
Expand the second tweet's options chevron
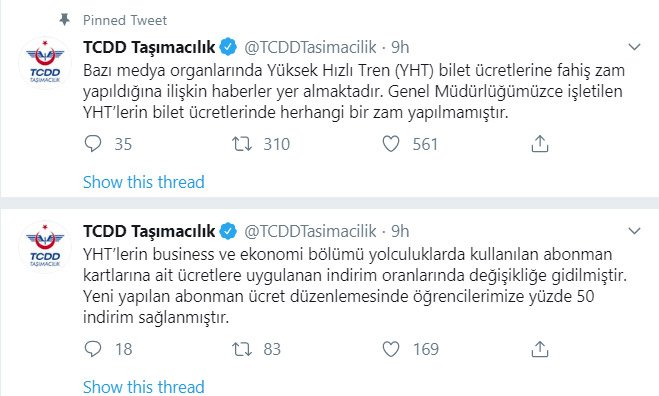click(x=634, y=231)
